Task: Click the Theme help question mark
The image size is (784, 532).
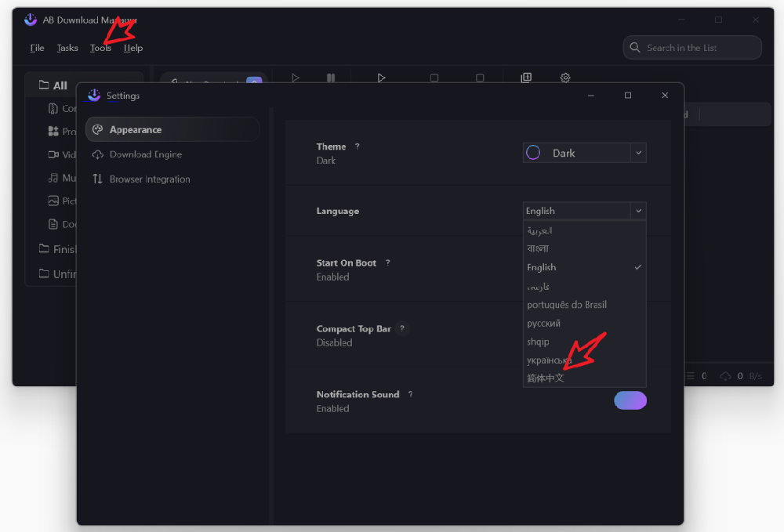Action: [x=357, y=147]
